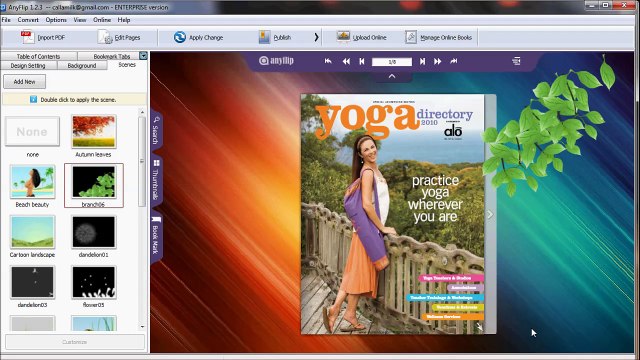640x360 pixels.
Task: Switch to the Design Setting tab
Action: click(x=28, y=65)
